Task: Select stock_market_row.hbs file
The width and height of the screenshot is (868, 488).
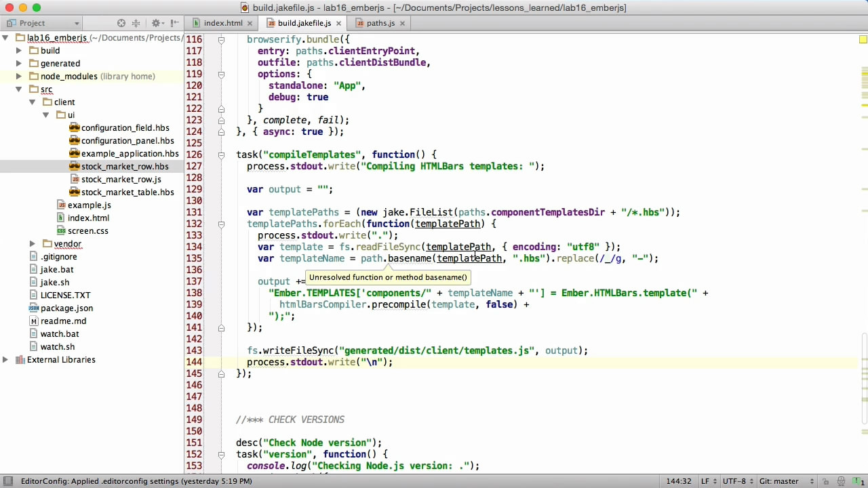Action: [125, 167]
